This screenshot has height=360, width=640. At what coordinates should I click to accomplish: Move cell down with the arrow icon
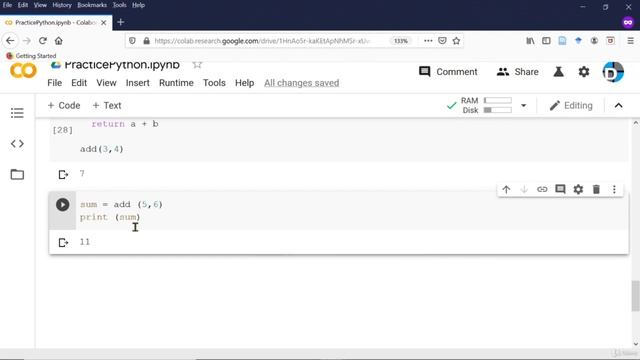[x=524, y=189]
